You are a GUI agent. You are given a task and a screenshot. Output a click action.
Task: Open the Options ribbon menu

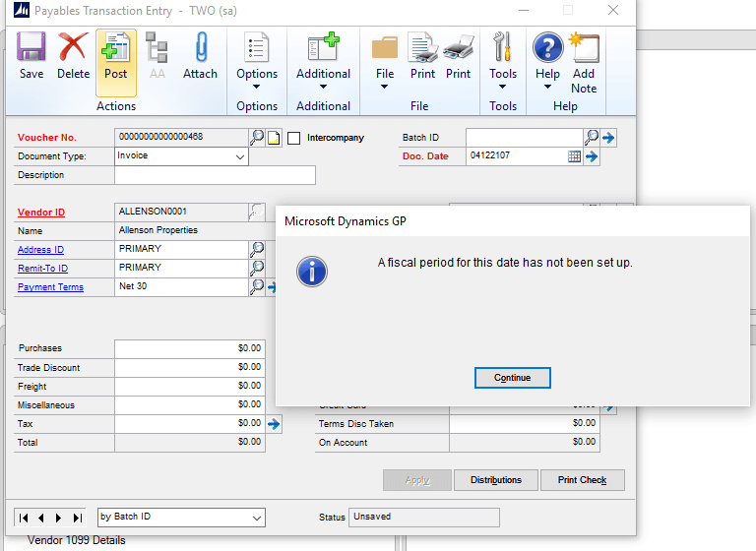(x=257, y=61)
